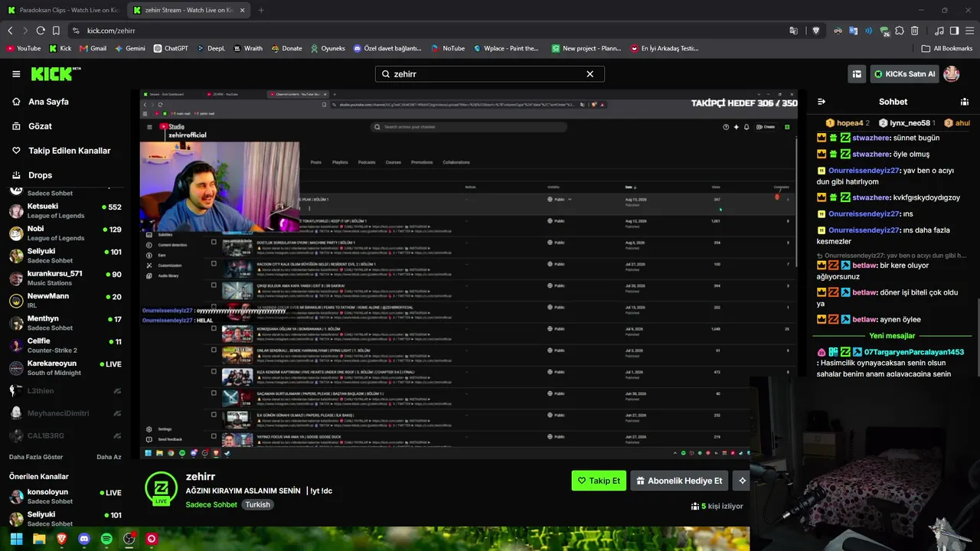The width and height of the screenshot is (980, 551).
Task: Open File Explorer from the taskbar
Action: 39,539
